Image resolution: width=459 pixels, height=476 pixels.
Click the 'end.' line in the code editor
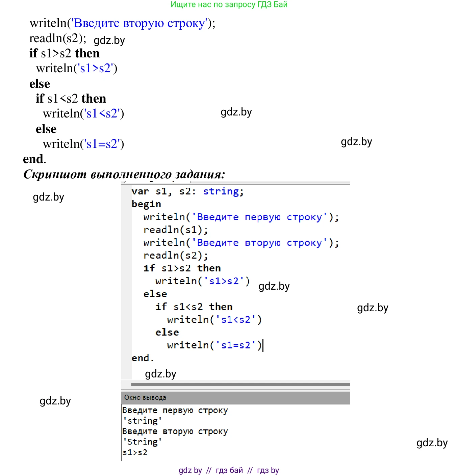point(143,358)
